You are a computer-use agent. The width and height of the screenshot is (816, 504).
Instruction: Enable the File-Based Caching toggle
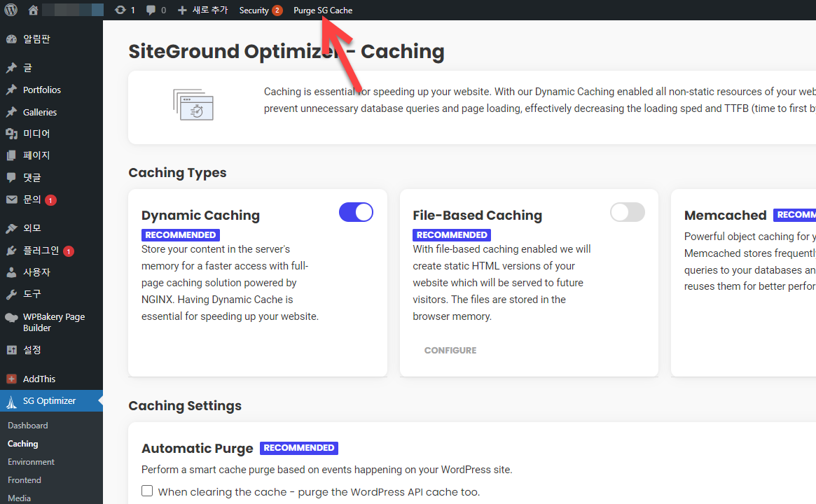pos(627,212)
